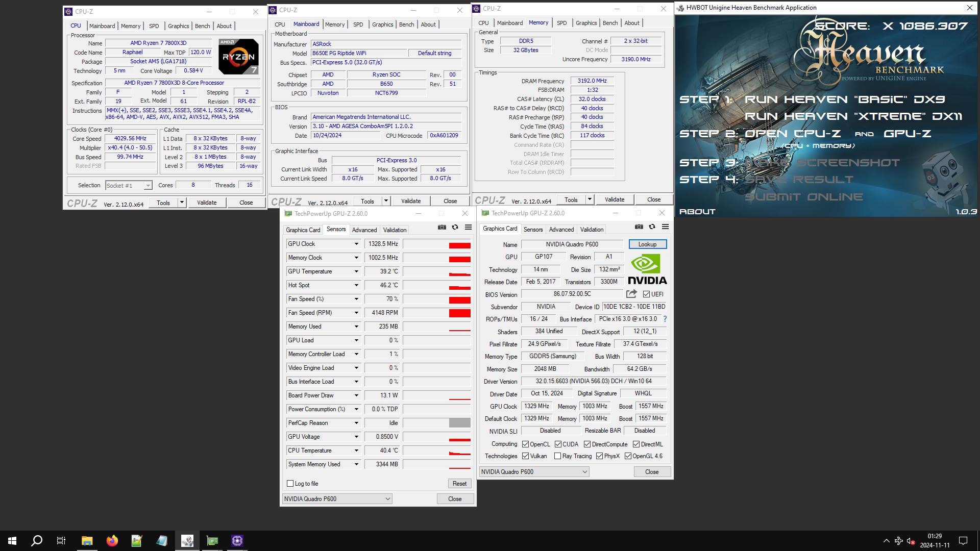Open the hamburger menu in GPU-Z Graphics Card window

point(665,227)
